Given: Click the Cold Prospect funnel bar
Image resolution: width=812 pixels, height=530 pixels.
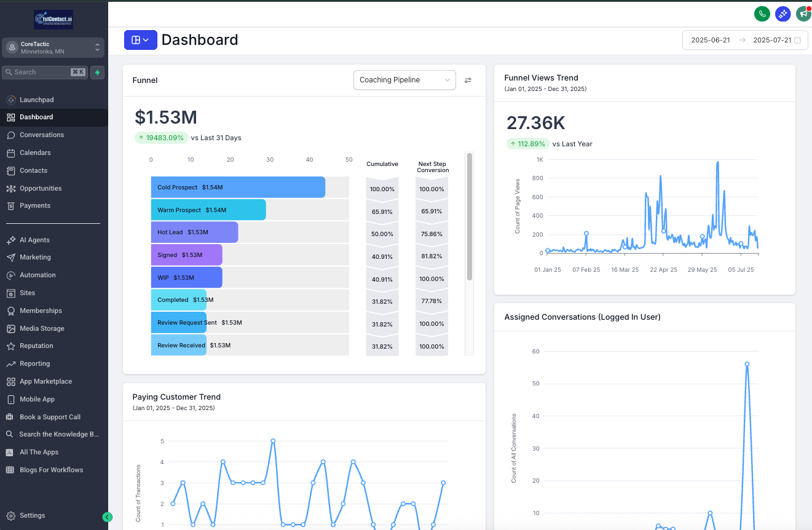Looking at the screenshot, I should (238, 188).
